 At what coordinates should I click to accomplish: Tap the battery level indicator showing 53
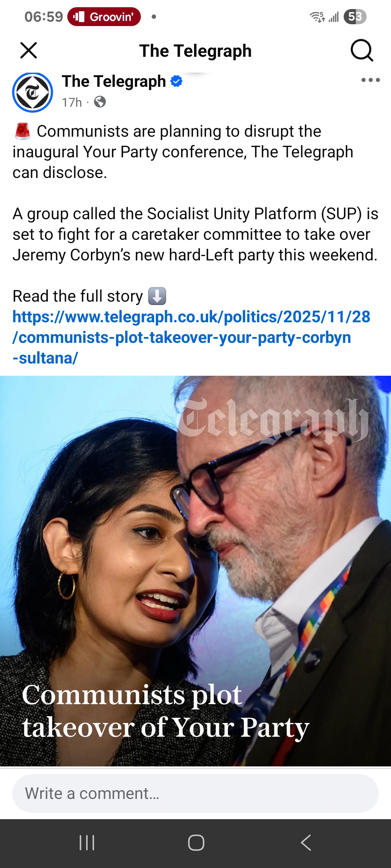pyautogui.click(x=355, y=17)
